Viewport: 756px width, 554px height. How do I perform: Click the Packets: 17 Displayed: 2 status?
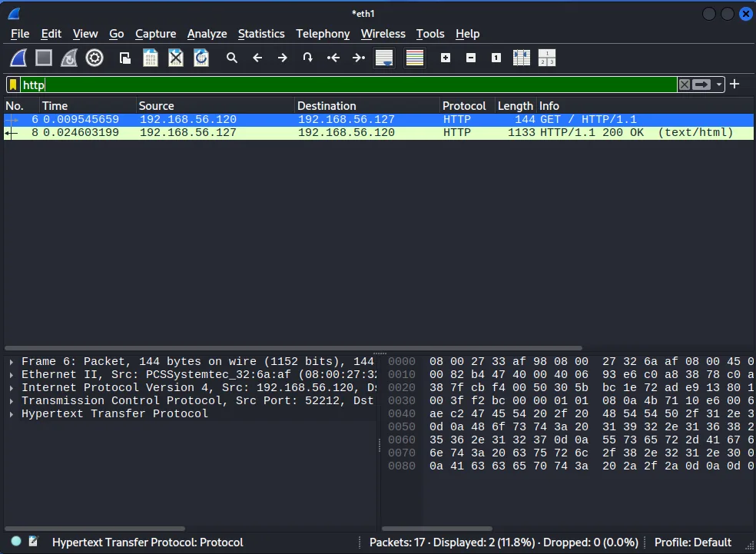(x=503, y=542)
